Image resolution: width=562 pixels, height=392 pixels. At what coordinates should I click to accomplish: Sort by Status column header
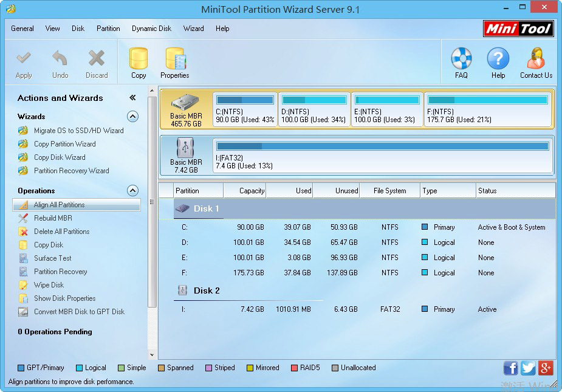point(516,191)
